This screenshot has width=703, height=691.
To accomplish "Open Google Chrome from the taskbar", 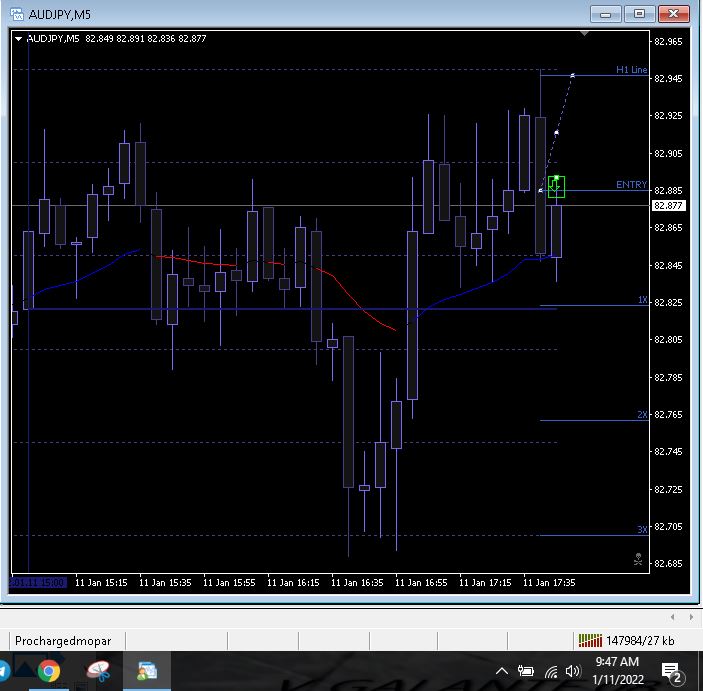I will point(49,671).
